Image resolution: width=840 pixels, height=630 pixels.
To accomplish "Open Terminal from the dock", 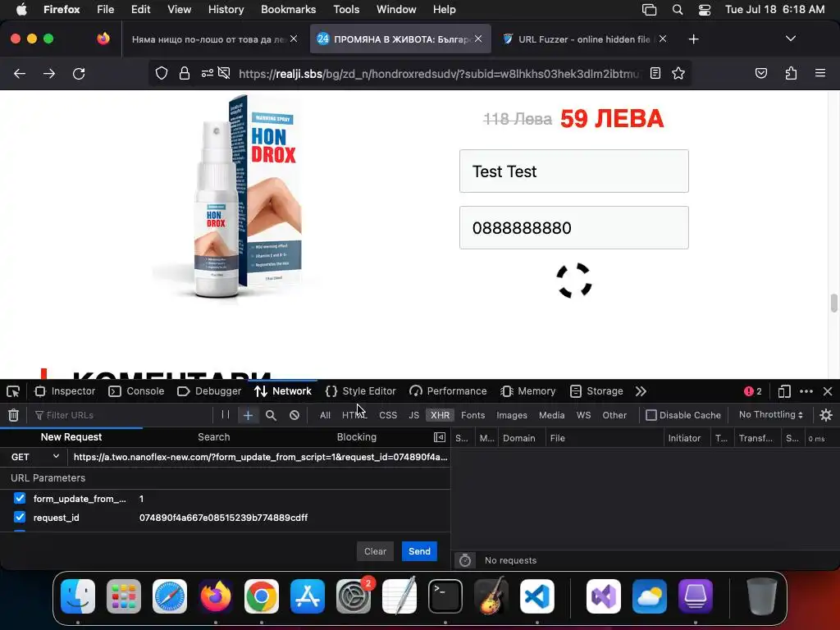I will click(x=445, y=596).
